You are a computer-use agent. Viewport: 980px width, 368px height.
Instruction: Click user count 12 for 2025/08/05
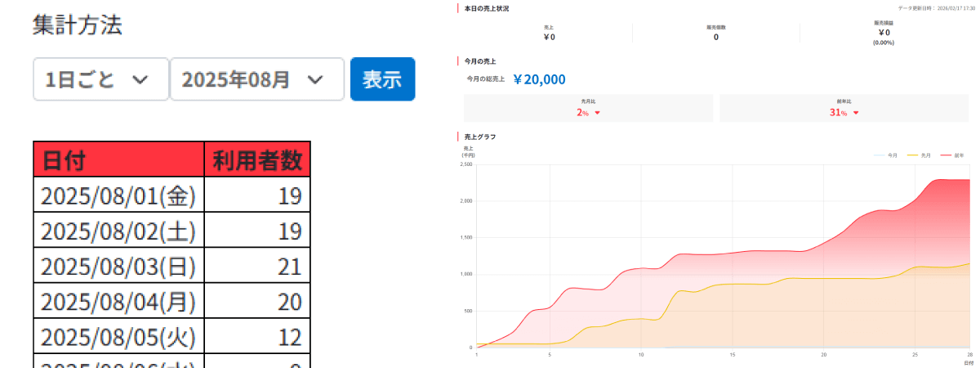(x=289, y=337)
